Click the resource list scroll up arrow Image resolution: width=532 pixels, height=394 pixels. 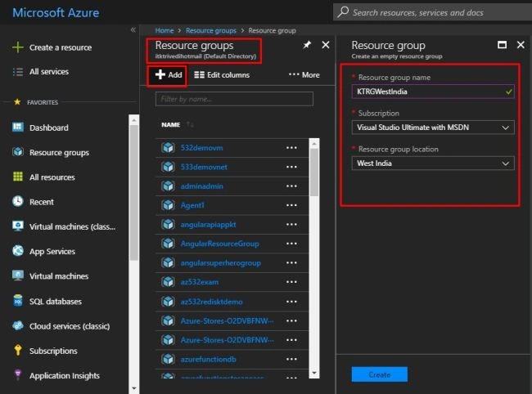click(314, 144)
